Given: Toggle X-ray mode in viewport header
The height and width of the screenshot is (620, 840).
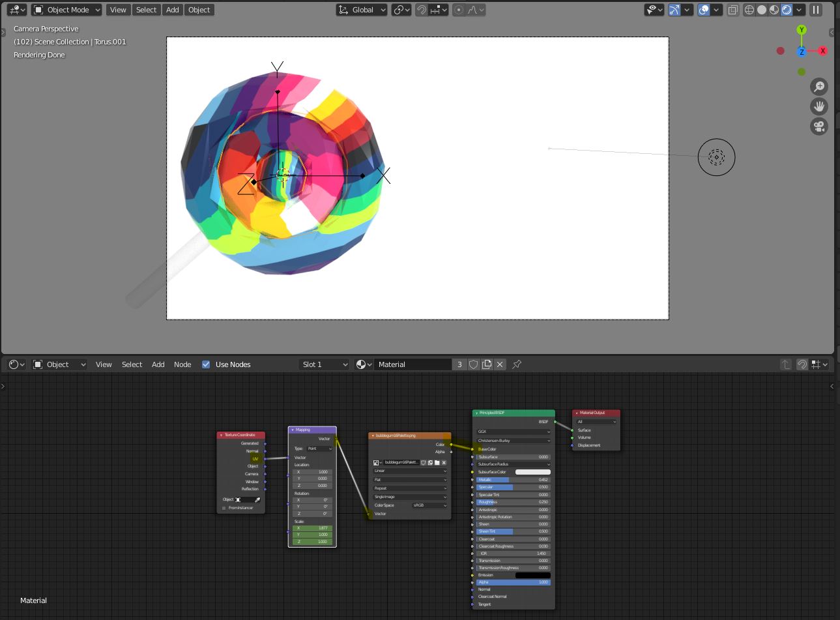Looking at the screenshot, I should (x=733, y=10).
